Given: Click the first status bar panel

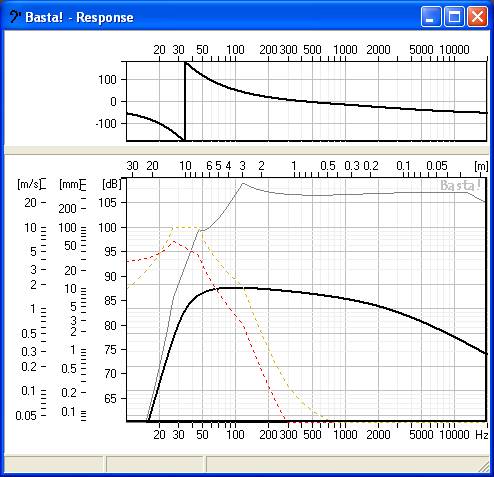Looking at the screenshot, I should pos(54,464).
